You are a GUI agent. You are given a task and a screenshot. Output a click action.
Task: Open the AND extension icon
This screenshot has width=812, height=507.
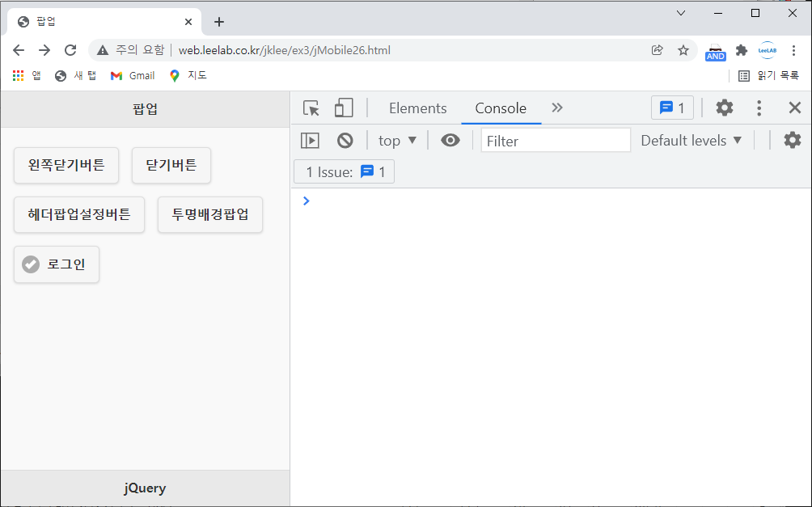pos(715,52)
